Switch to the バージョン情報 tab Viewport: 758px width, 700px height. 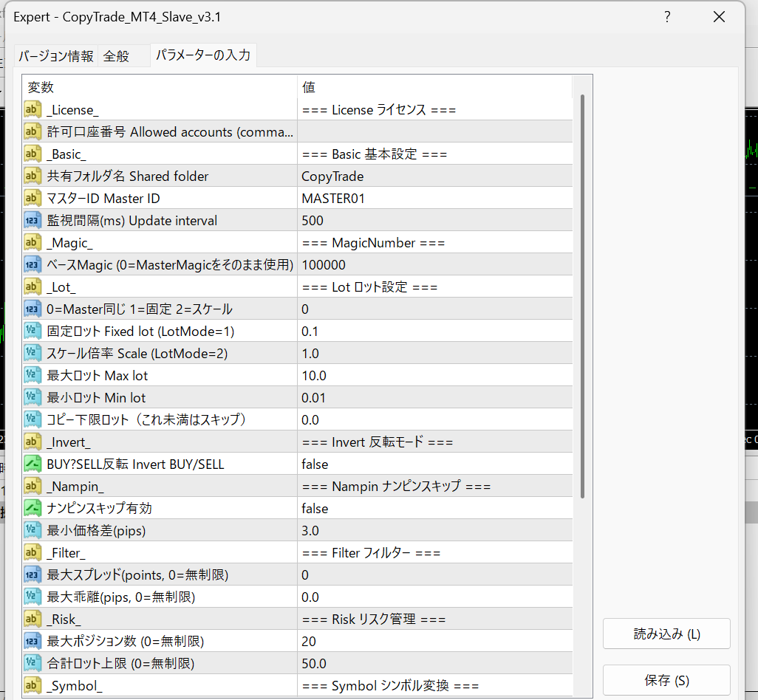tap(56, 56)
